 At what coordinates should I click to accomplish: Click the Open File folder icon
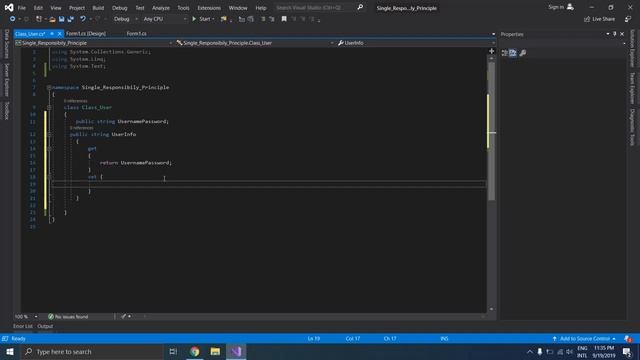(52, 19)
